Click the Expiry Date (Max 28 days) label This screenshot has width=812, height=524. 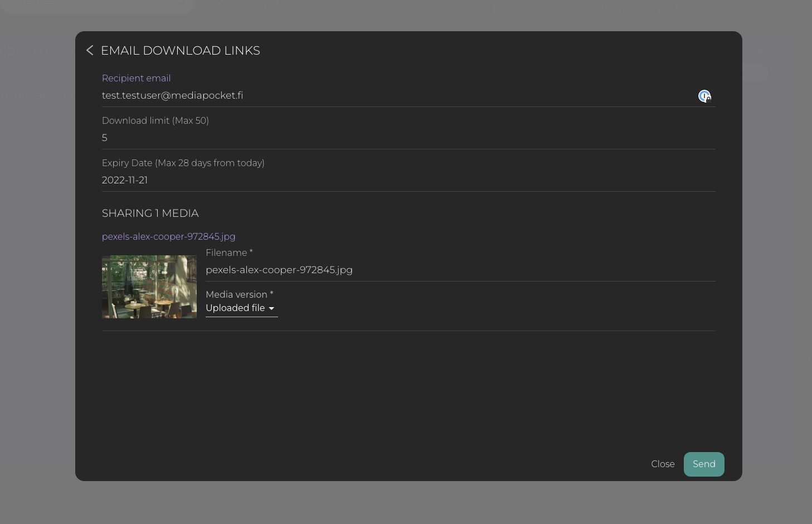183,163
